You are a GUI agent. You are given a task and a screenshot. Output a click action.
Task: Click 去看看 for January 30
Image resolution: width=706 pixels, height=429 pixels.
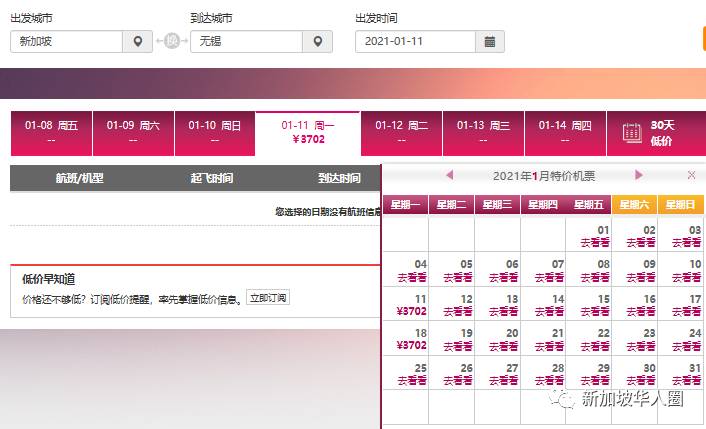pyautogui.click(x=641, y=381)
